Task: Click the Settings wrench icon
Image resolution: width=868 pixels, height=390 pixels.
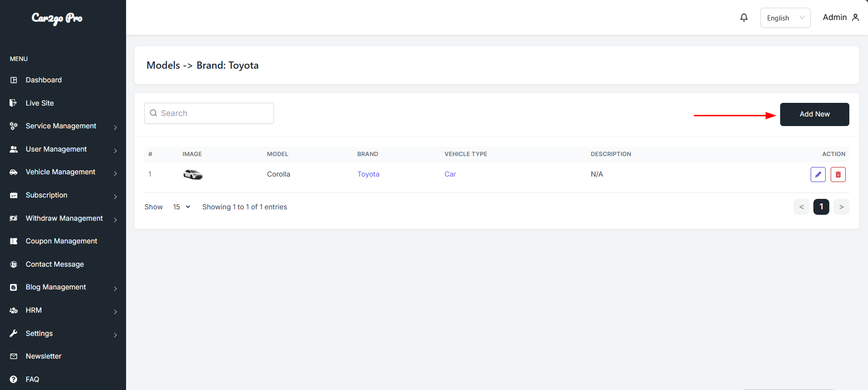Action: coord(14,334)
